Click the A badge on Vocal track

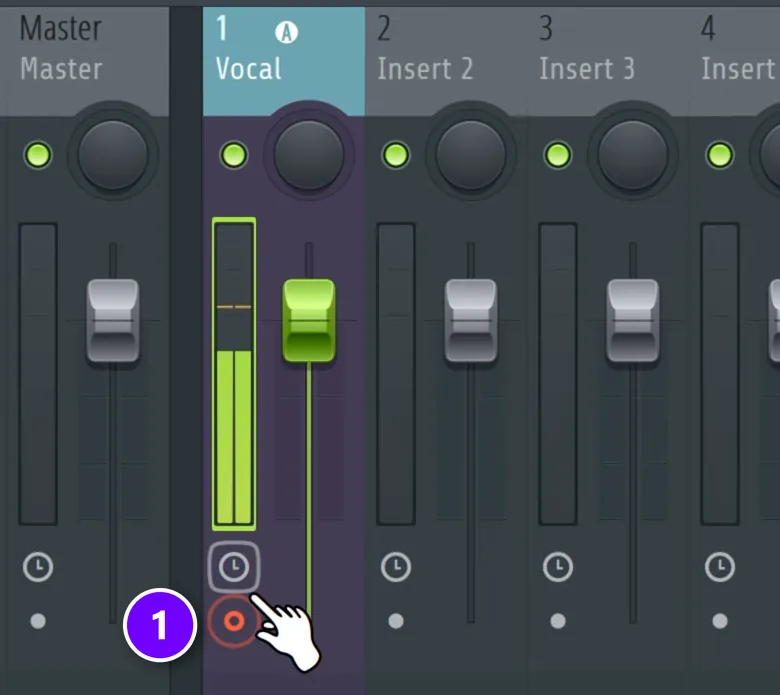[287, 33]
